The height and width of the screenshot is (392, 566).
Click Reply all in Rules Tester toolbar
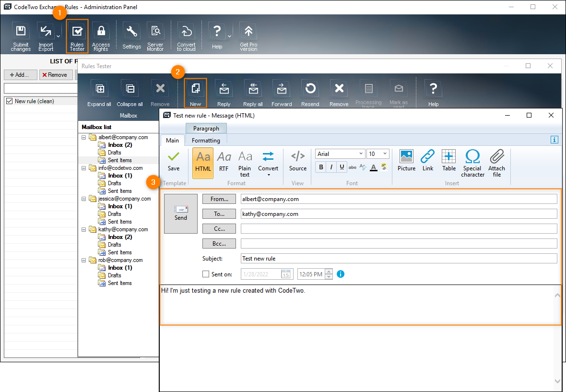253,93
